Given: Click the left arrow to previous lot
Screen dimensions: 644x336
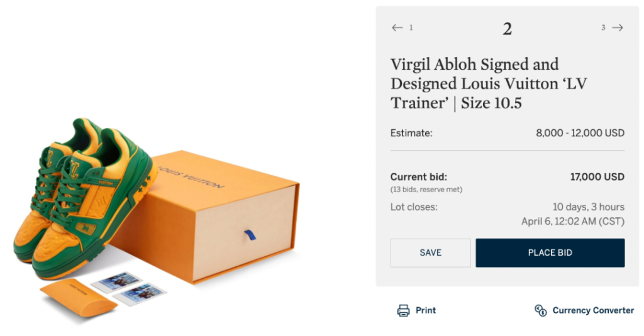Looking at the screenshot, I should [x=397, y=28].
